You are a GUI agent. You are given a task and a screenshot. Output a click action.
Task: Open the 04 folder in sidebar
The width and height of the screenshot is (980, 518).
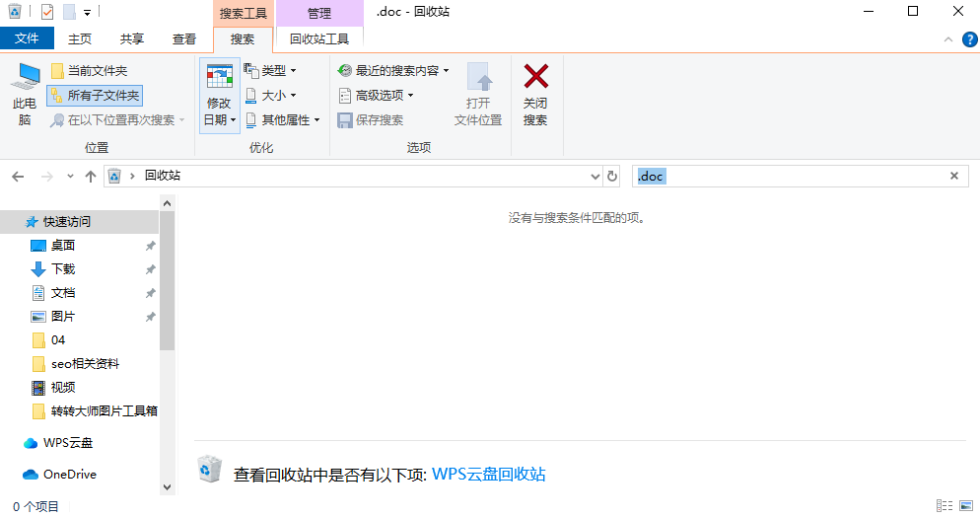57,339
